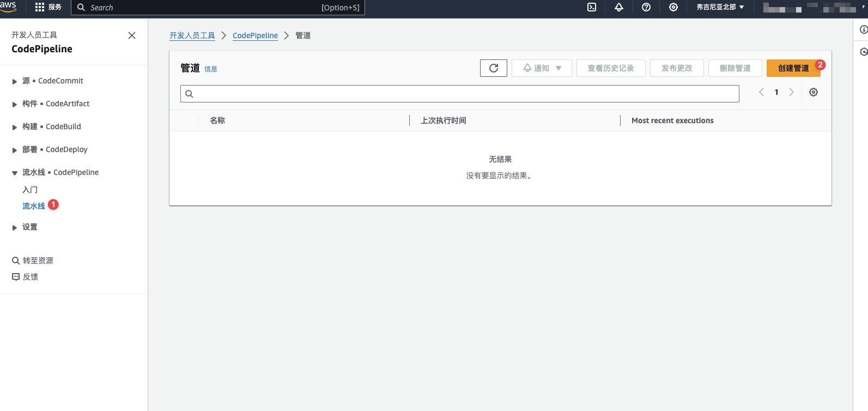This screenshot has height=411, width=868.
Task: Open the info panel icon on right edge
Action: (864, 29)
